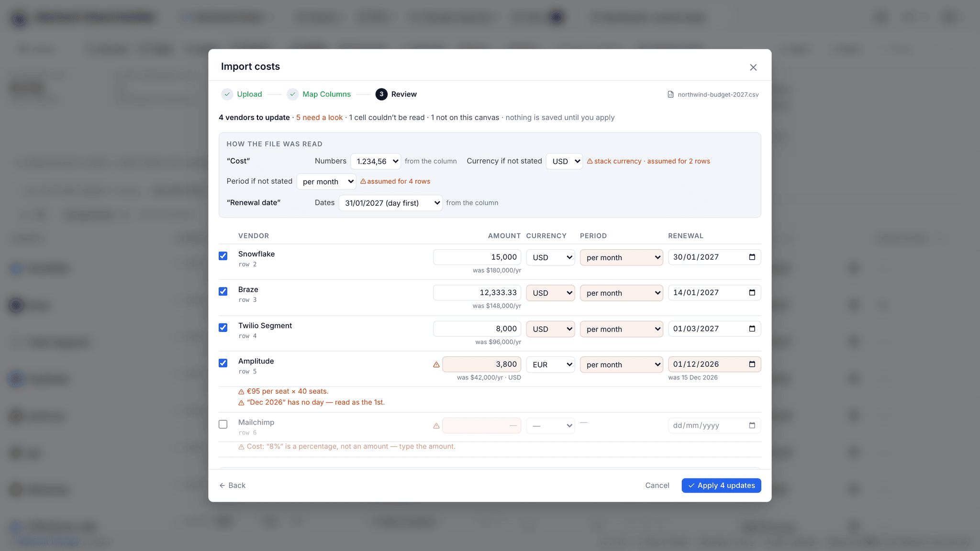Click the Braze amount field 12,333.33
Image resolution: width=980 pixels, height=551 pixels.
pos(477,293)
